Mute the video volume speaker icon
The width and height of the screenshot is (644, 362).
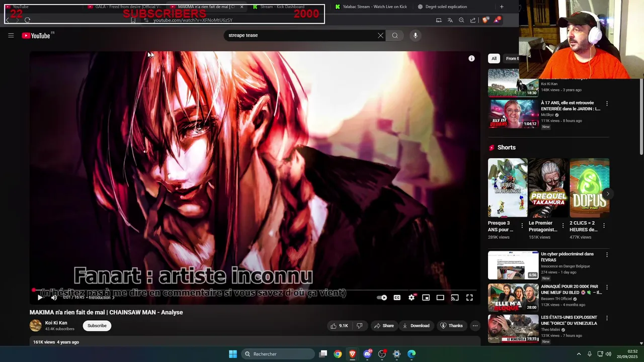pos(54,298)
